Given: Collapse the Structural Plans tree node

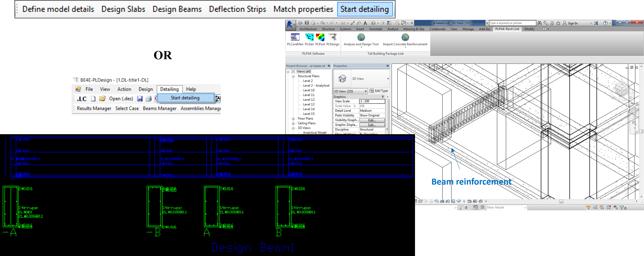Looking at the screenshot, I should [293, 76].
